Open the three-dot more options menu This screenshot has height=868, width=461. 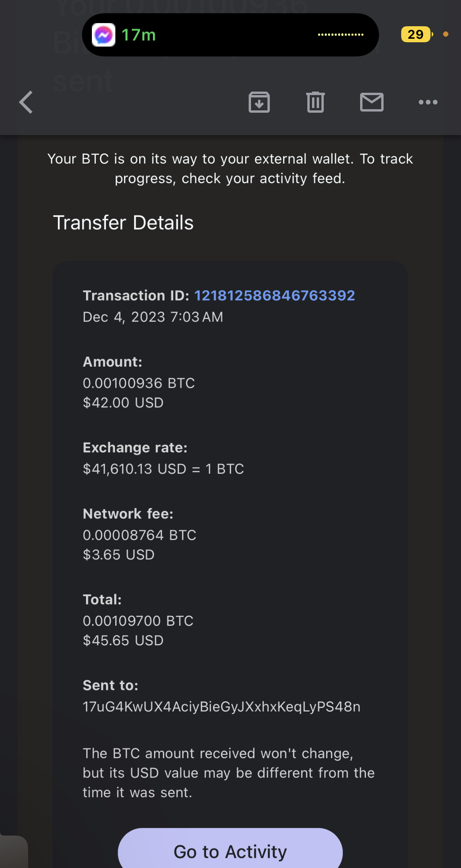[x=428, y=103]
